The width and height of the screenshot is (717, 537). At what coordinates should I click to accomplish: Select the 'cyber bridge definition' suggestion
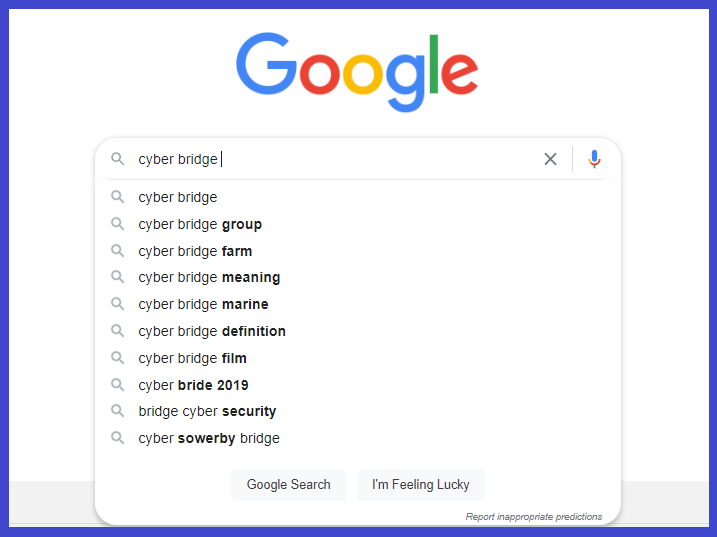coord(355,331)
